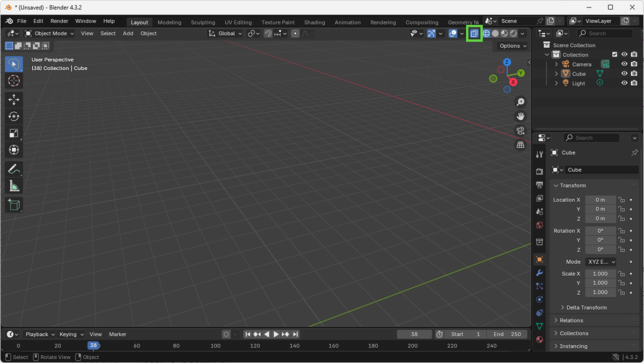Open the Object Mode dropdown
The width and height of the screenshot is (644, 363).
(x=49, y=33)
